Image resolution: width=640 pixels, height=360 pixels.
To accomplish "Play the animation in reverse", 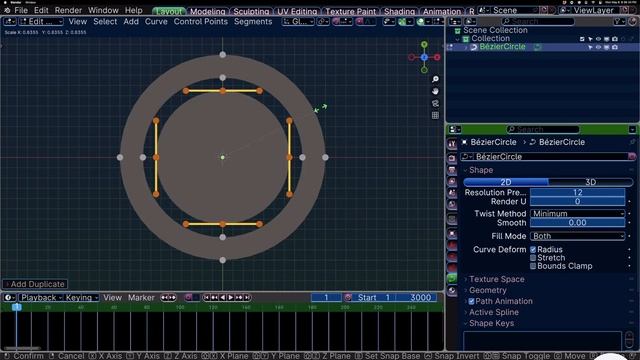I will [x=222, y=298].
